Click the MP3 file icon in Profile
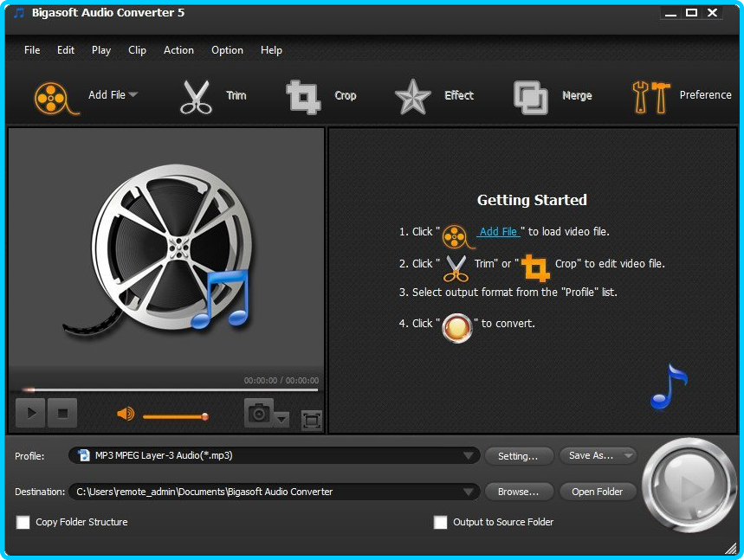Image resolution: width=744 pixels, height=560 pixels. [83, 455]
